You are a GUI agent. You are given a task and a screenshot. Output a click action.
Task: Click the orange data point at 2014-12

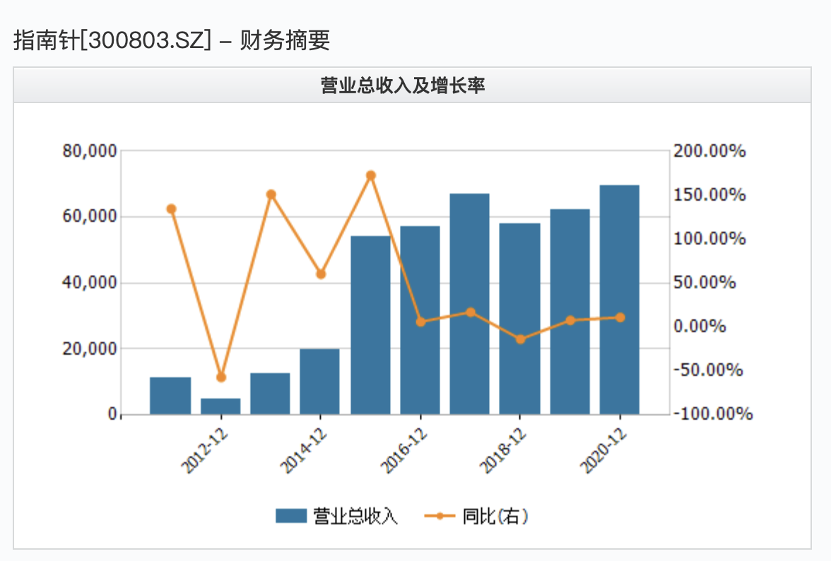[x=321, y=274]
